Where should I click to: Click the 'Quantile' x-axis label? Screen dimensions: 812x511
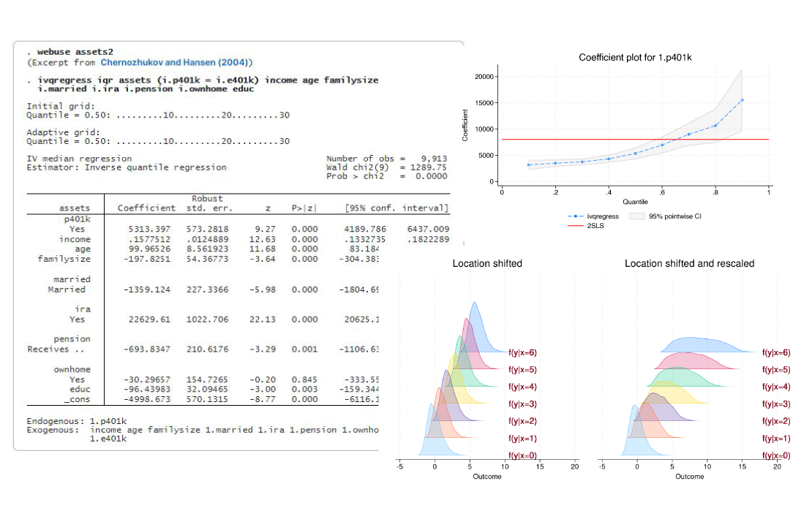point(635,202)
